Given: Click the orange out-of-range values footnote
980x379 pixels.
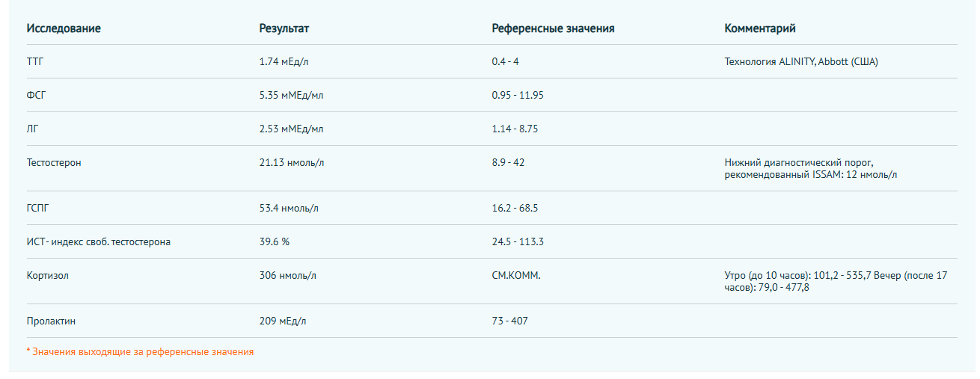Looking at the screenshot, I should click(x=140, y=351).
